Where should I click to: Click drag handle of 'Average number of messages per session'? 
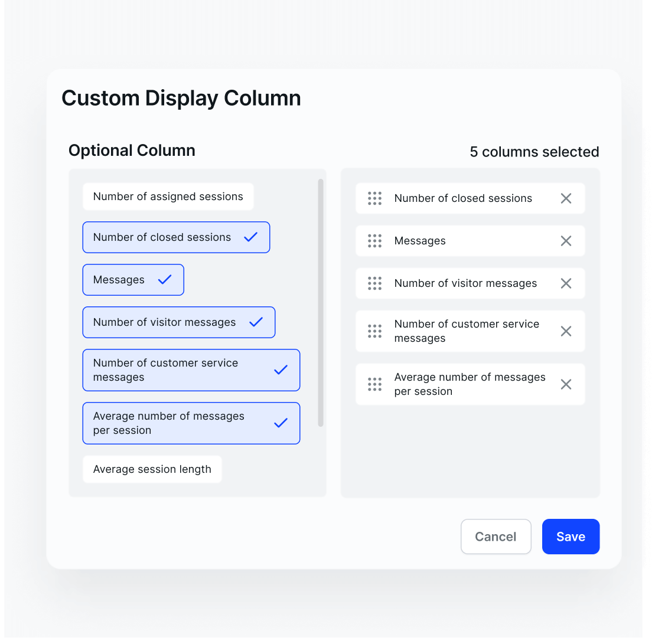pyautogui.click(x=374, y=384)
